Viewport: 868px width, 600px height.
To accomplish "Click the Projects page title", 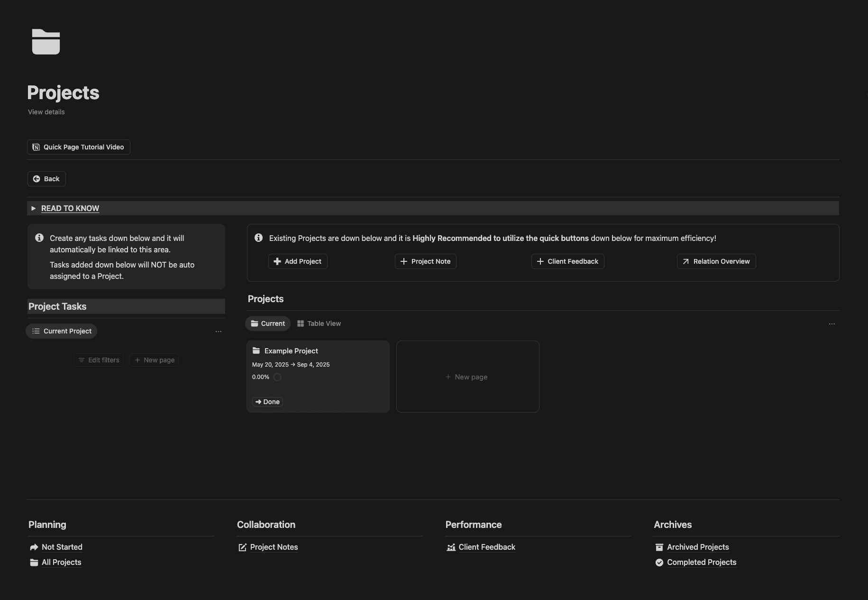I will [63, 92].
